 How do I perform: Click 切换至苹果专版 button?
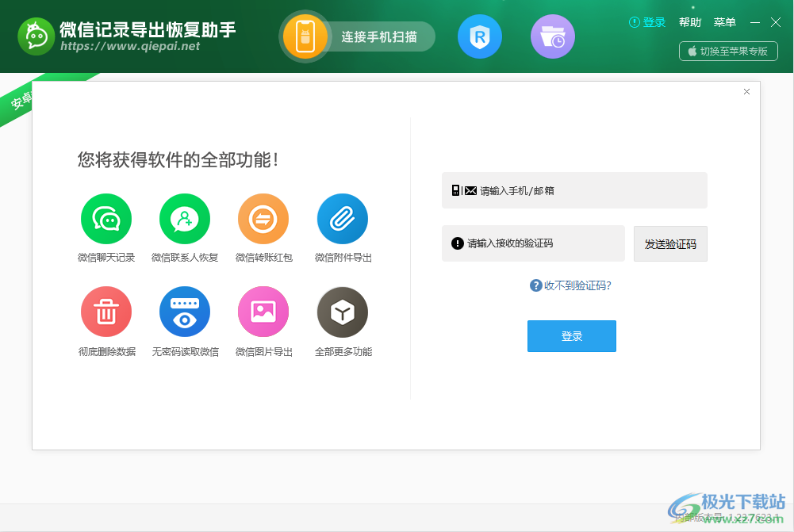tap(728, 51)
